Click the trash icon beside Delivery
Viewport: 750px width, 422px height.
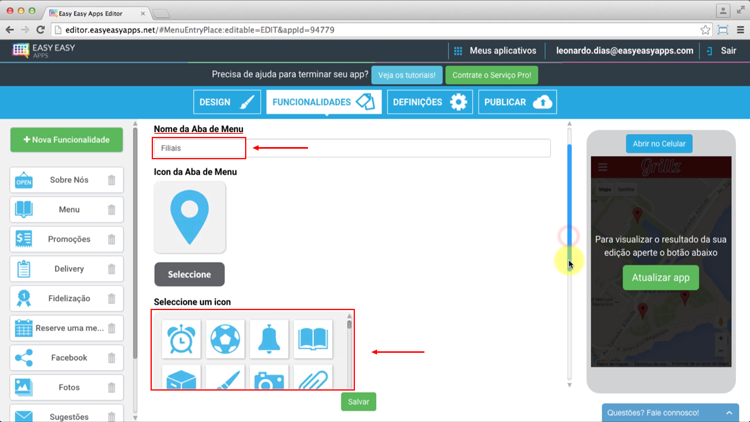111,270
